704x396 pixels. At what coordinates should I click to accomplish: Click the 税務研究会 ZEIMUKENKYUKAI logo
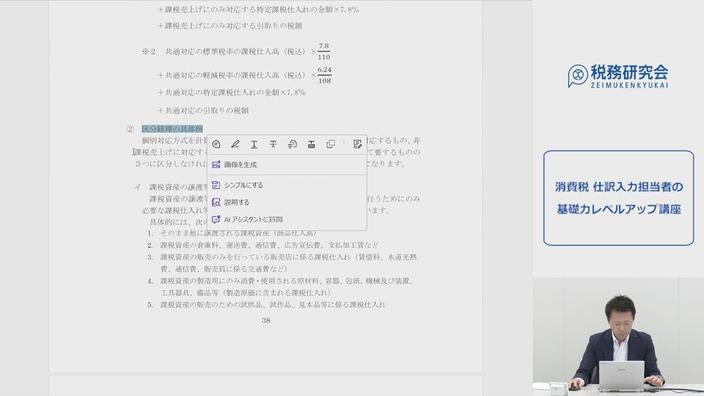point(618,76)
